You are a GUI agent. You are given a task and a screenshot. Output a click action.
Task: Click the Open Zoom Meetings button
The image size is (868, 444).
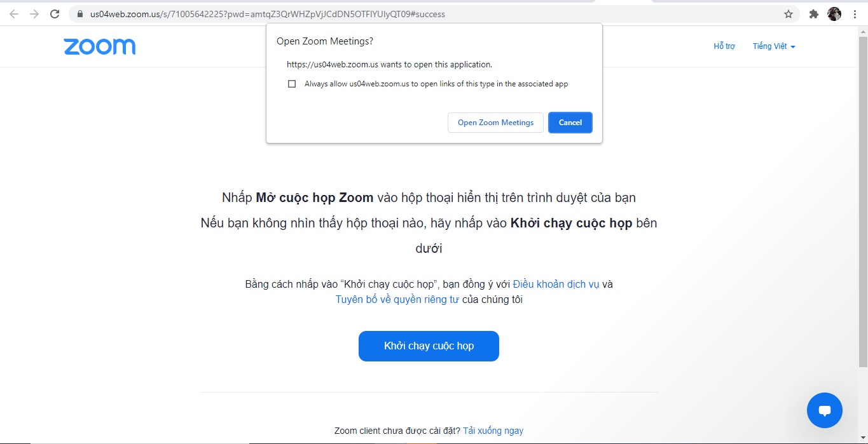tap(495, 123)
